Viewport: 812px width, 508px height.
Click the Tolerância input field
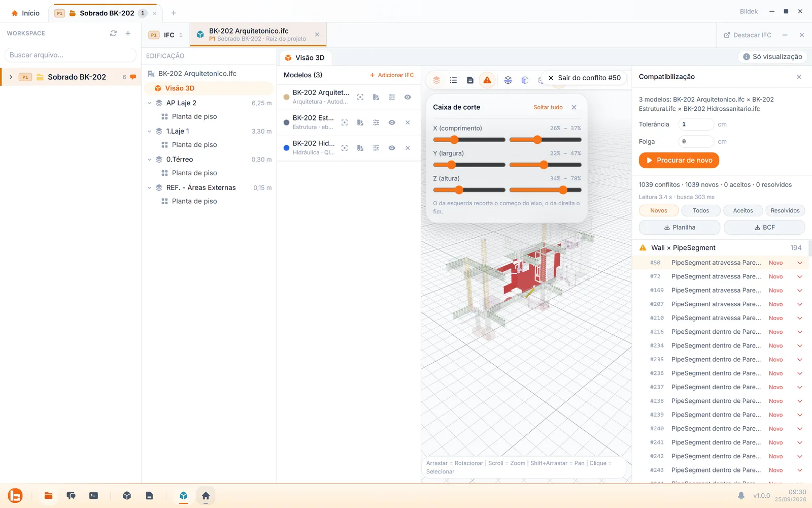[696, 124]
